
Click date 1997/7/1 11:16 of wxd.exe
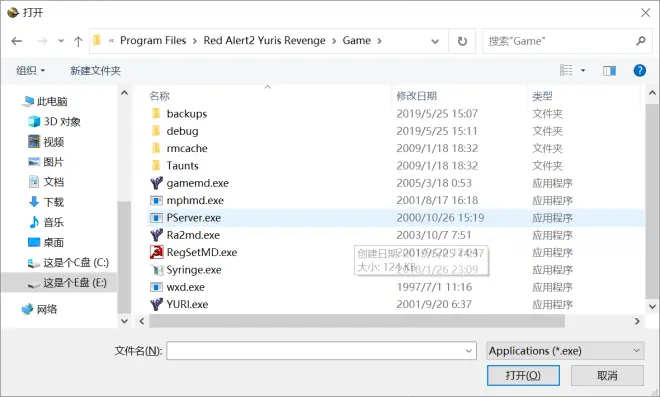(434, 287)
